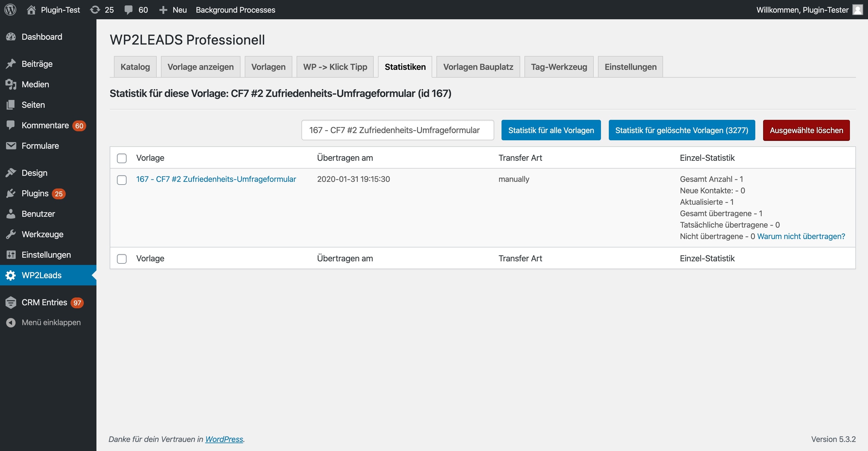The image size is (868, 451).
Task: Click the user avatar icon
Action: point(857,9)
